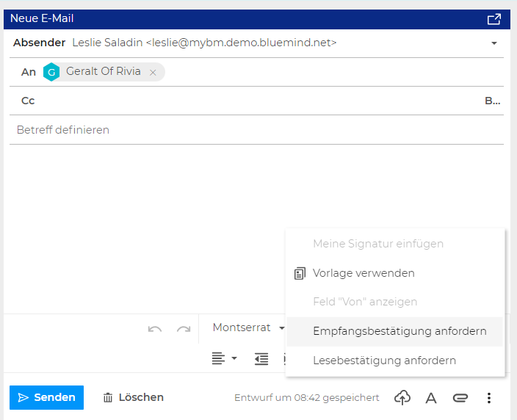517x420 pixels.
Task: Click the redo arrow in formatting toolbar
Action: click(184, 329)
